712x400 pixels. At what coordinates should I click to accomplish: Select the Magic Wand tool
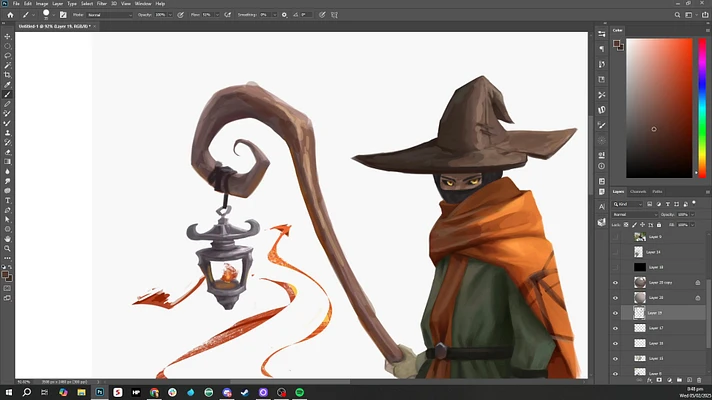tap(7, 65)
